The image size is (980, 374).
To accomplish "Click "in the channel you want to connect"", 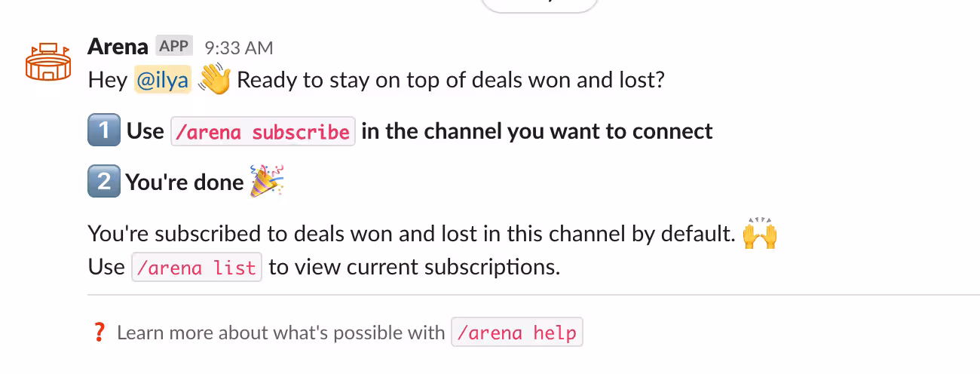I will (537, 131).
